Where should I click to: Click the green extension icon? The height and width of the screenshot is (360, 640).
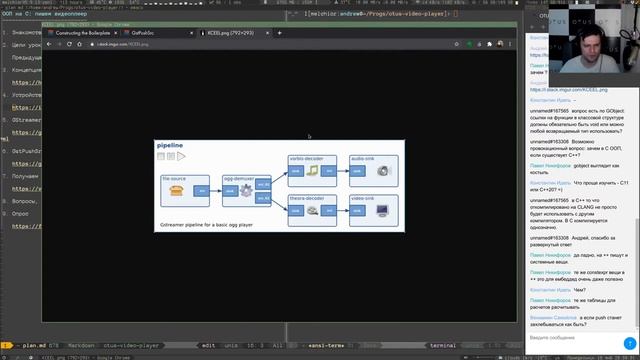(470, 44)
